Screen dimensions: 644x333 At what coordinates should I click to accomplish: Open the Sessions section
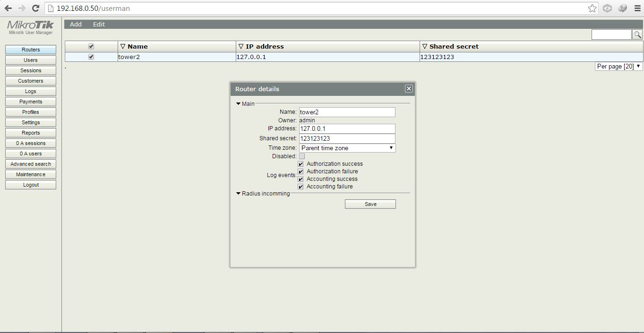31,70
